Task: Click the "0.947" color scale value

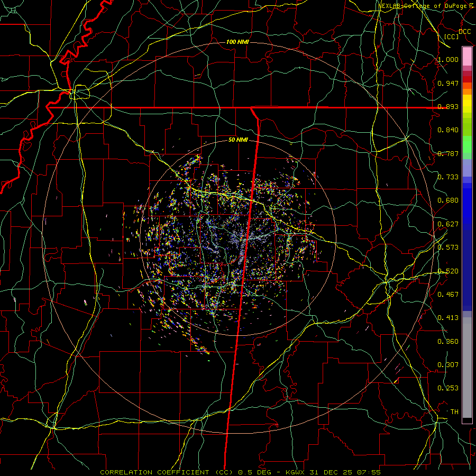Action: [448, 83]
